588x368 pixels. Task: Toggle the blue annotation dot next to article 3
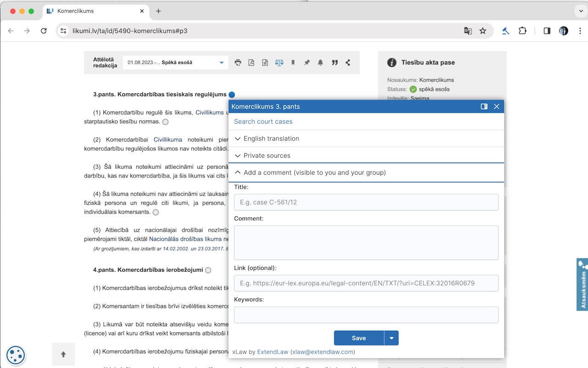pyautogui.click(x=232, y=94)
